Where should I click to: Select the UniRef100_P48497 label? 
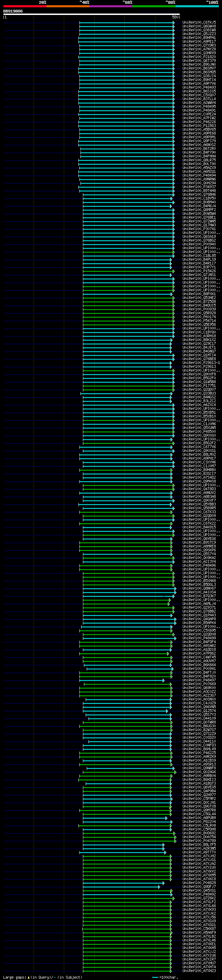(x=199, y=680)
